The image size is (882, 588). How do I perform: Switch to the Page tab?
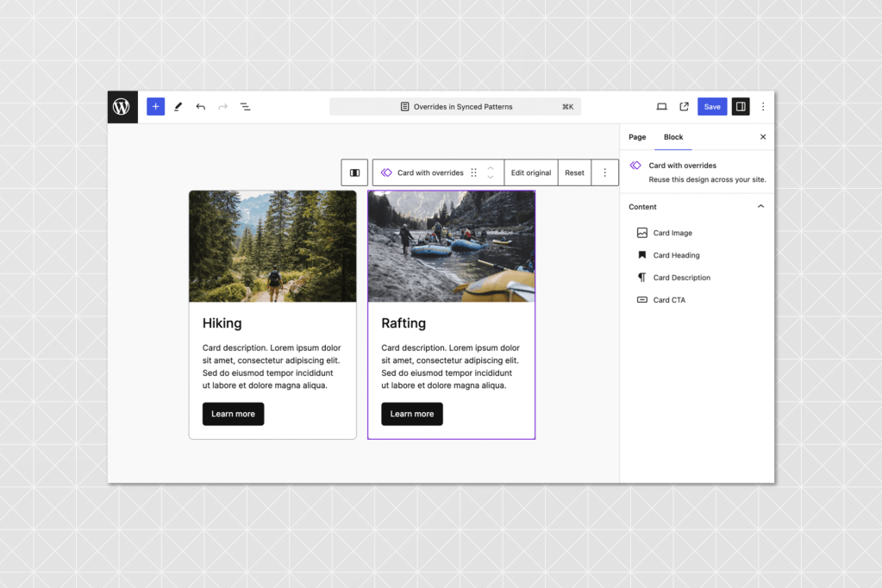637,137
